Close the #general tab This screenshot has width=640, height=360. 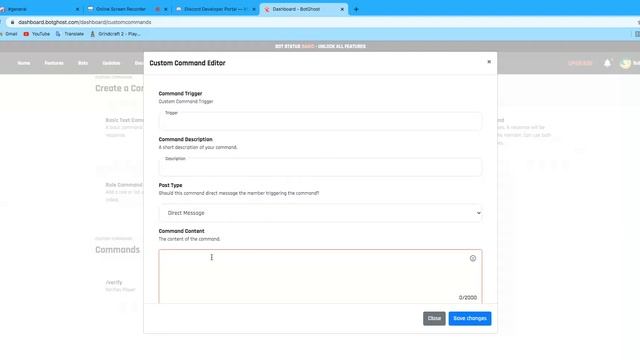[78, 9]
